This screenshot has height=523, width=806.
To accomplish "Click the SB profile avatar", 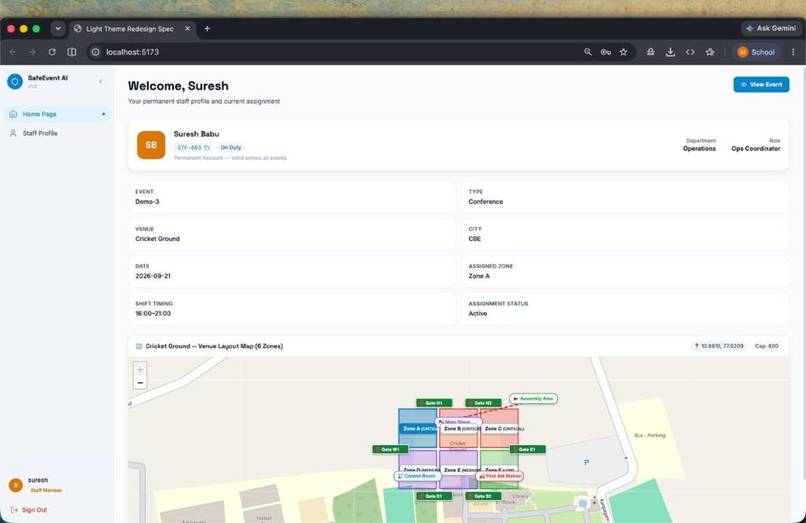I will 151,145.
